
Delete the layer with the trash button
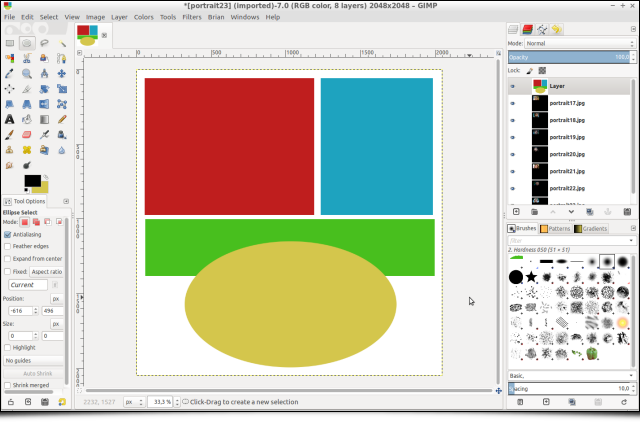click(627, 212)
